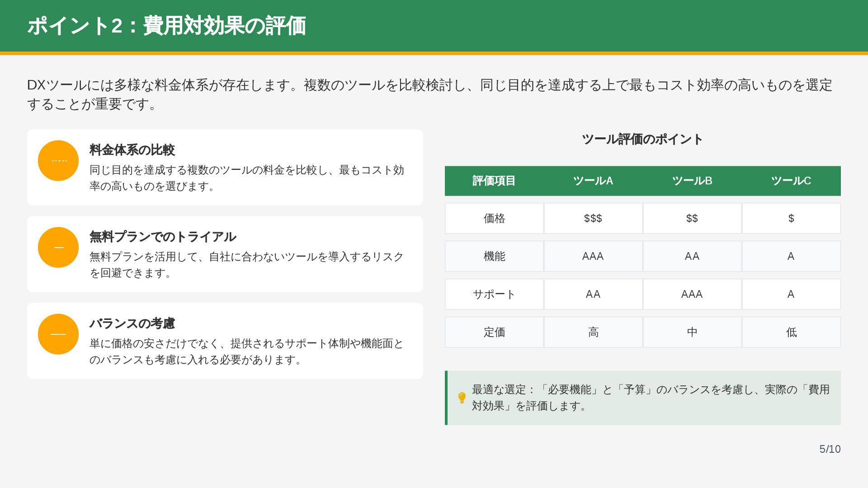The height and width of the screenshot is (488, 868).
Task: Click the 5/10 page number indicator
Action: (x=830, y=449)
